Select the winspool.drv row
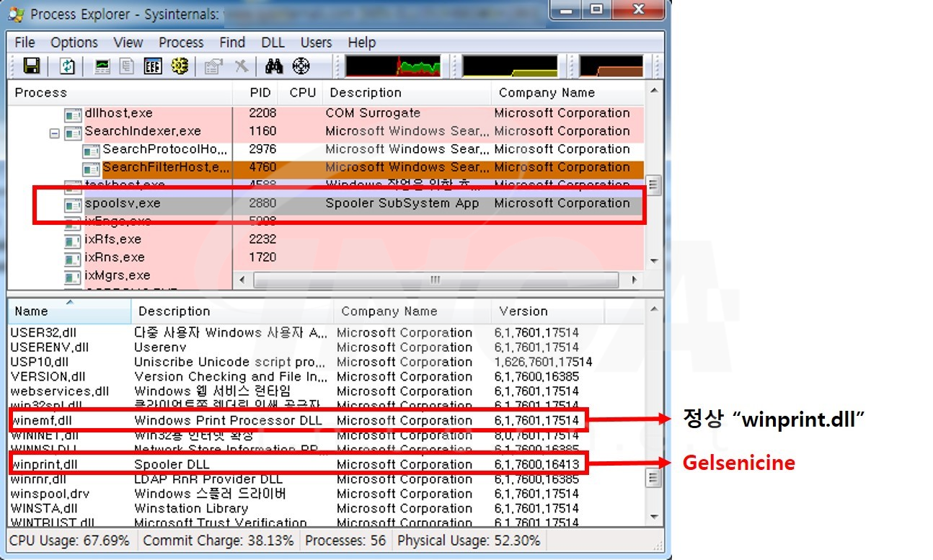 326,494
